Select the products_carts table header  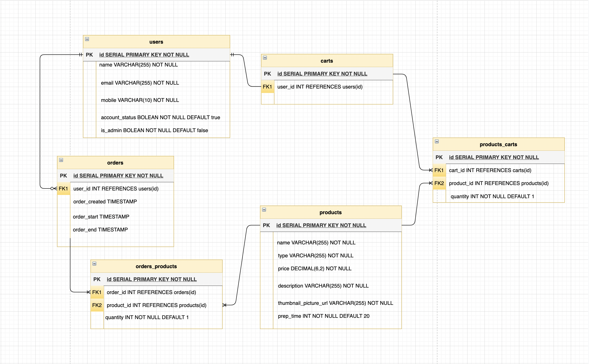(x=498, y=144)
